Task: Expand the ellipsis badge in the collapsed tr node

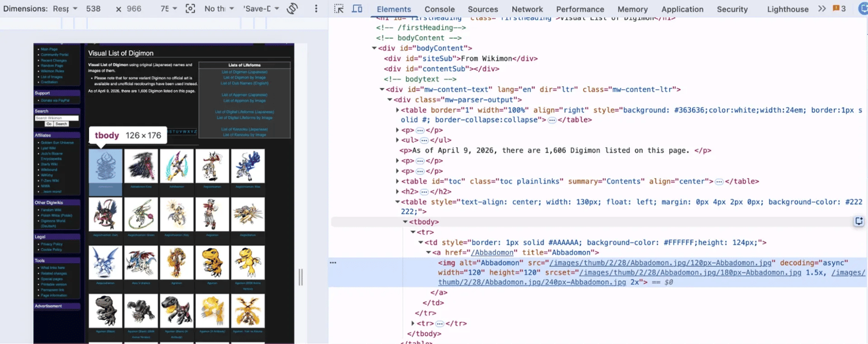Action: pos(439,323)
